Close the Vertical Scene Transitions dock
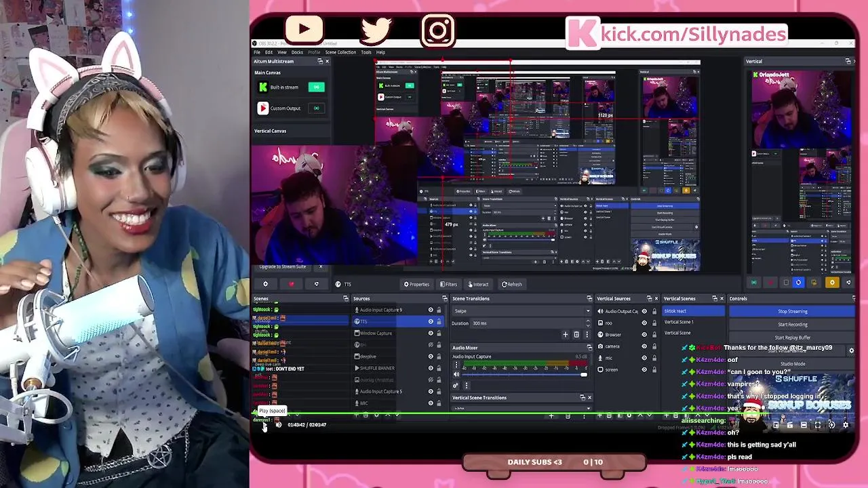Screen dimensions: 868x488 point(589,398)
